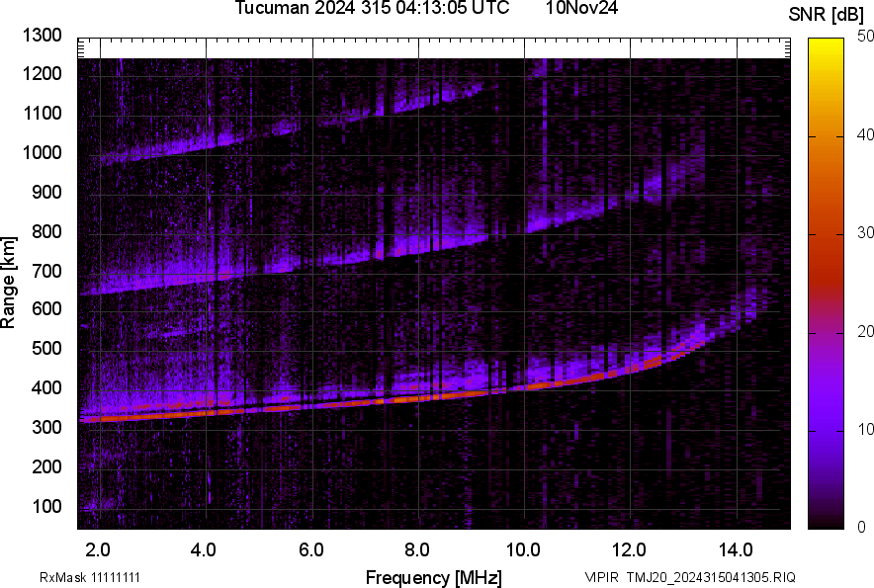Click the '600' range tick label
874x588 pixels.
(46, 308)
